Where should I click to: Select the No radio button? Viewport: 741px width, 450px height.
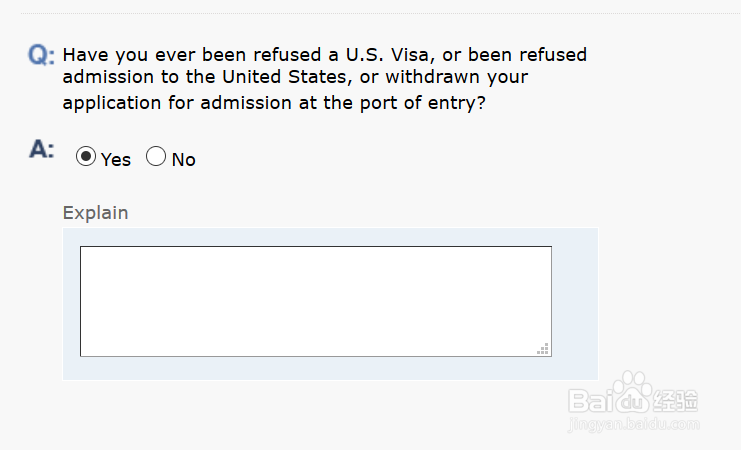(x=156, y=157)
